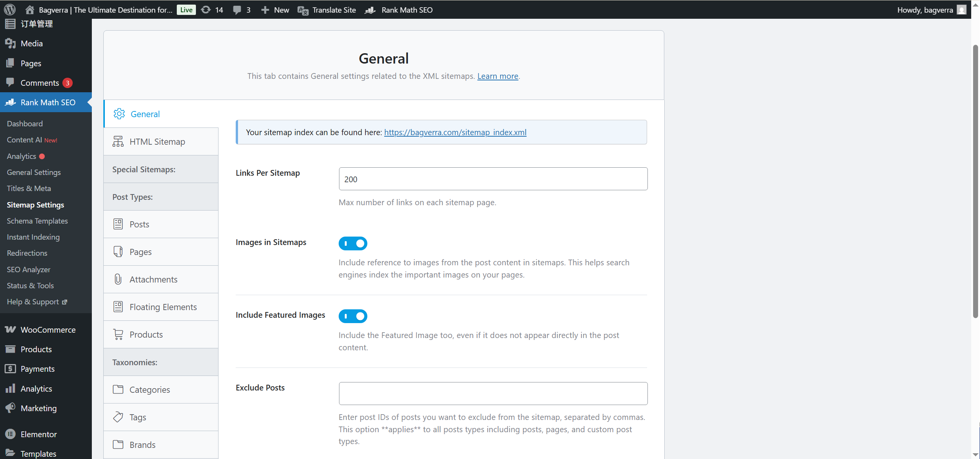Click the Learn more link
The width and height of the screenshot is (980, 459).
click(x=497, y=76)
